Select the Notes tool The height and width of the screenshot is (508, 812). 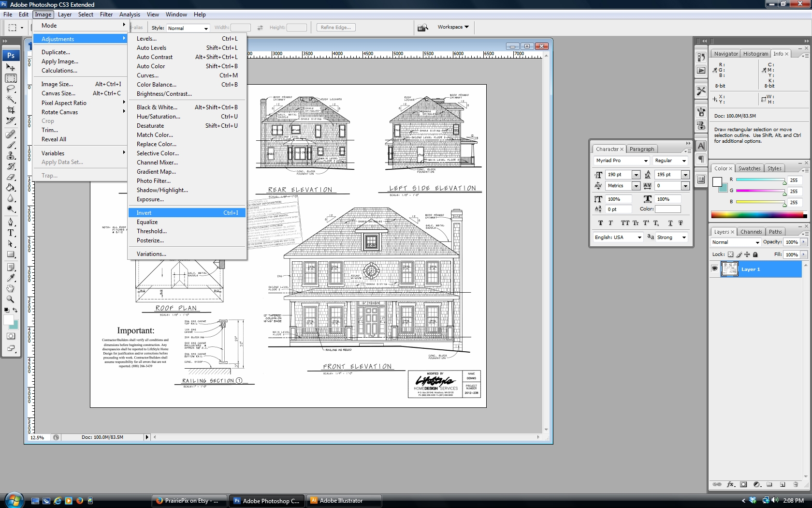click(x=11, y=267)
